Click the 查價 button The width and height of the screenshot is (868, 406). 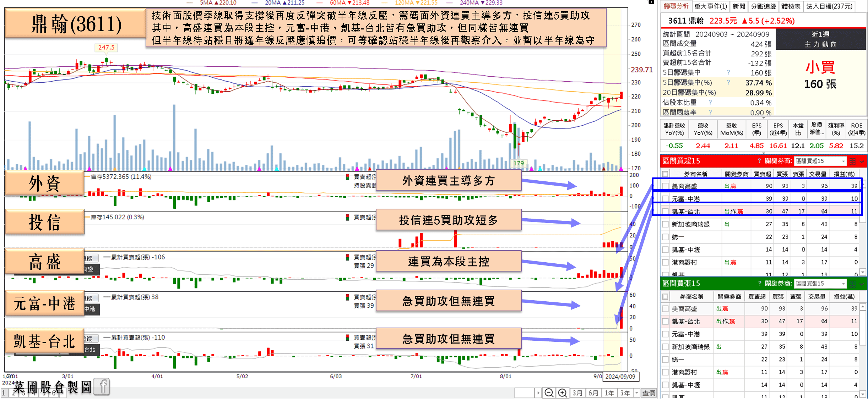coord(649,393)
